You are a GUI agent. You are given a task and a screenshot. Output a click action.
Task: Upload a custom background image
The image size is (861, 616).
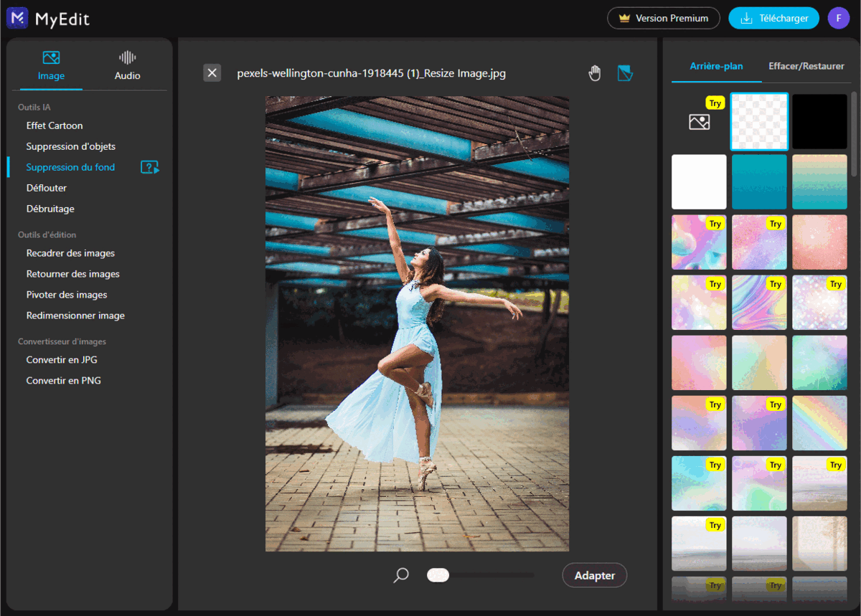[699, 121]
